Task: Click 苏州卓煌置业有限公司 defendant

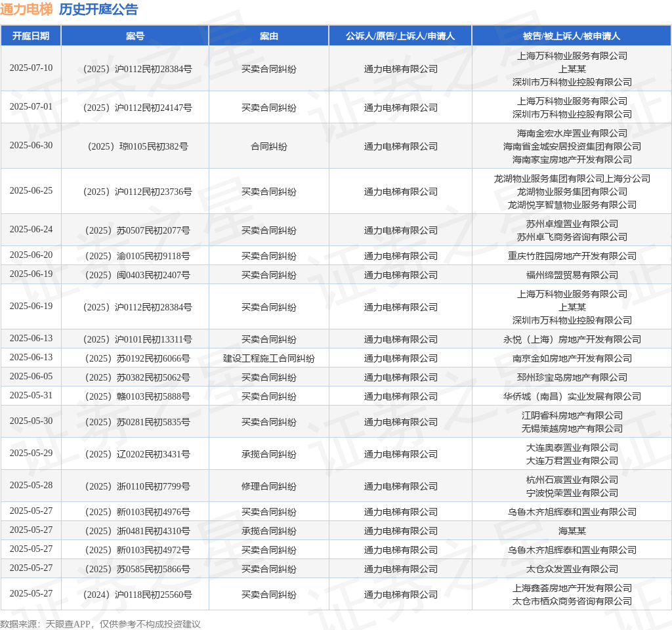Action: click(x=572, y=224)
